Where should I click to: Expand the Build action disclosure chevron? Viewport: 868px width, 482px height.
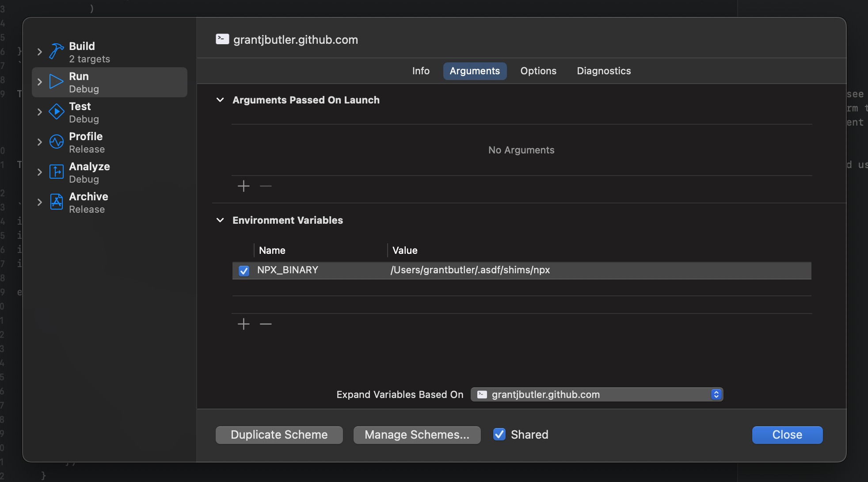coord(40,52)
